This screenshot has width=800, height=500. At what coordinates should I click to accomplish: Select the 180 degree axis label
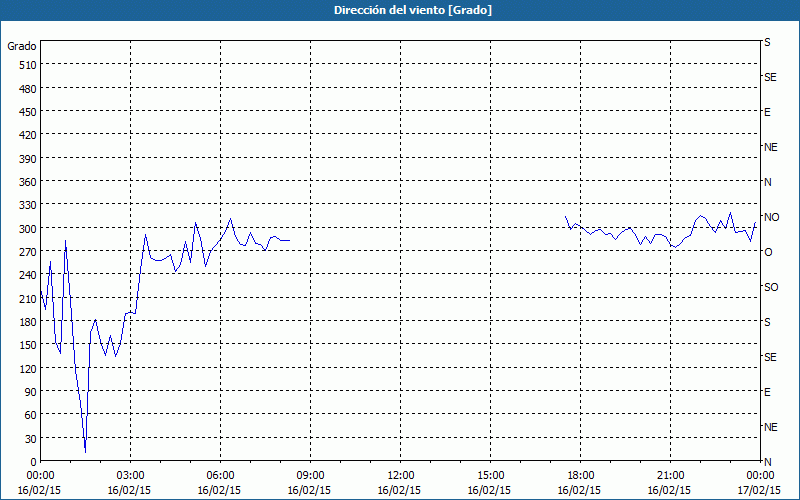28,322
